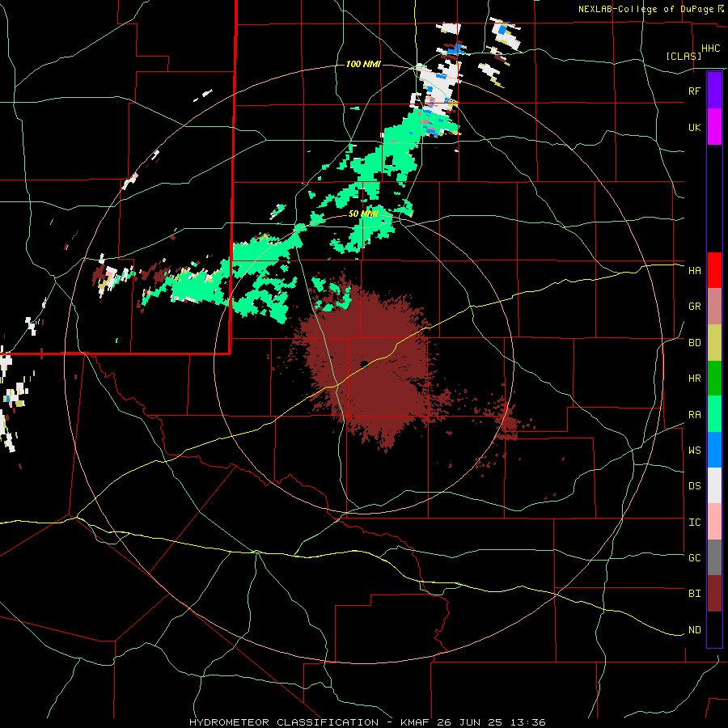Click the HYDROMETEOR CLASSIFICATION title text
This screenshot has width=728, height=728.
pyautogui.click(x=284, y=722)
